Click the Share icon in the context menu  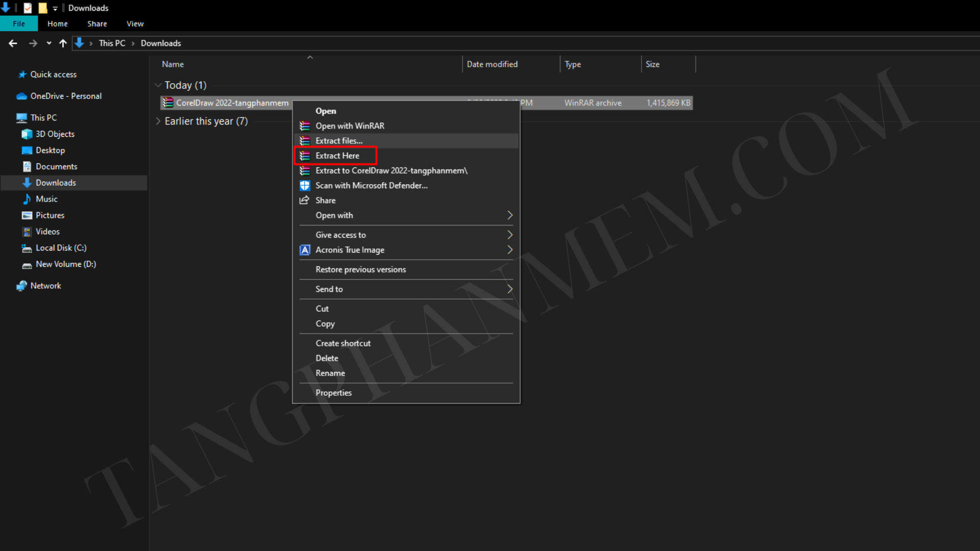pos(304,201)
